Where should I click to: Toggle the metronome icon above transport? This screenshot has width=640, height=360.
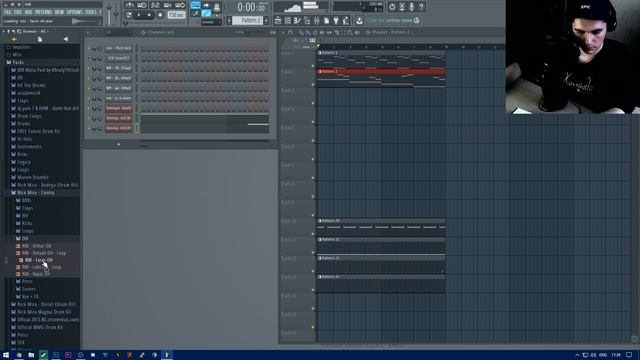coord(129,5)
